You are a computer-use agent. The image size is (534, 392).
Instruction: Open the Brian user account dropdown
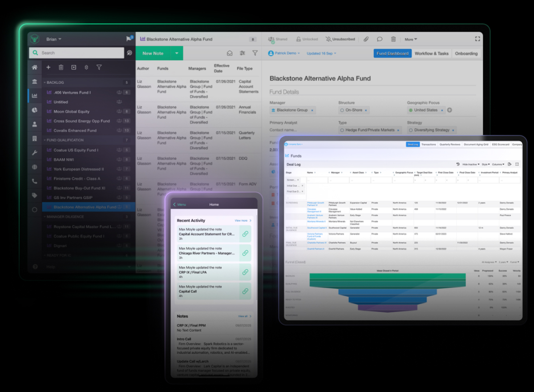click(53, 39)
